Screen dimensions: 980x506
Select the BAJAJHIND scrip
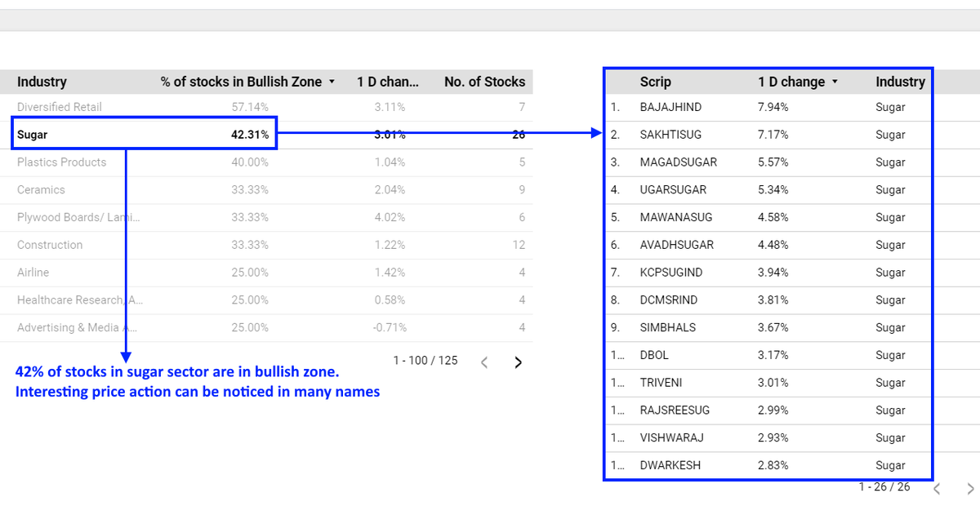coord(670,107)
